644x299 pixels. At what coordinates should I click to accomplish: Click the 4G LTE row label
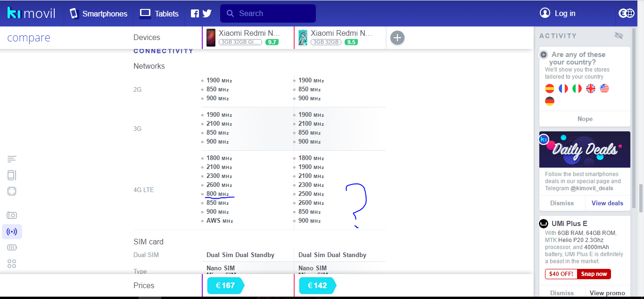tap(144, 190)
